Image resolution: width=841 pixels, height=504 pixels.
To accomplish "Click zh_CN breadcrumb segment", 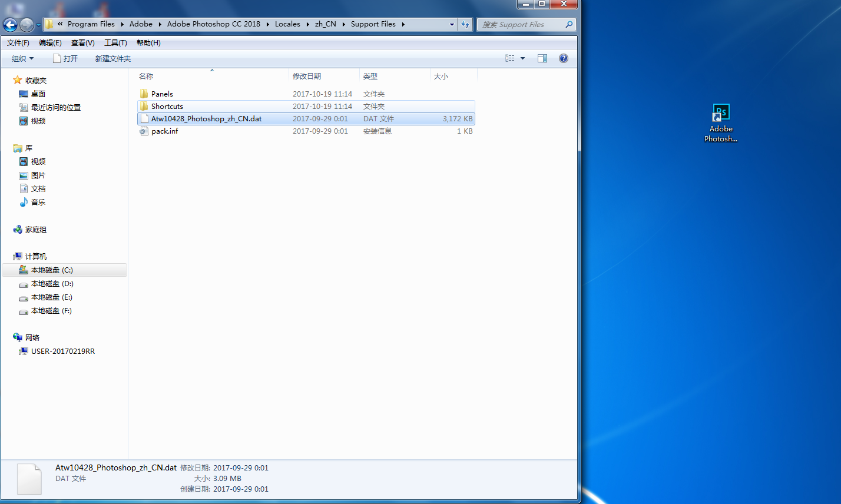I will click(326, 24).
